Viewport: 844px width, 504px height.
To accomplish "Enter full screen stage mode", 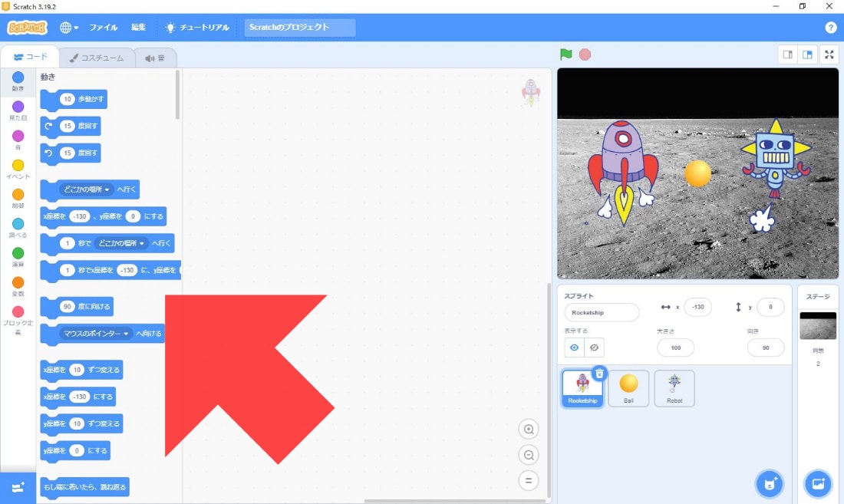I will (829, 54).
